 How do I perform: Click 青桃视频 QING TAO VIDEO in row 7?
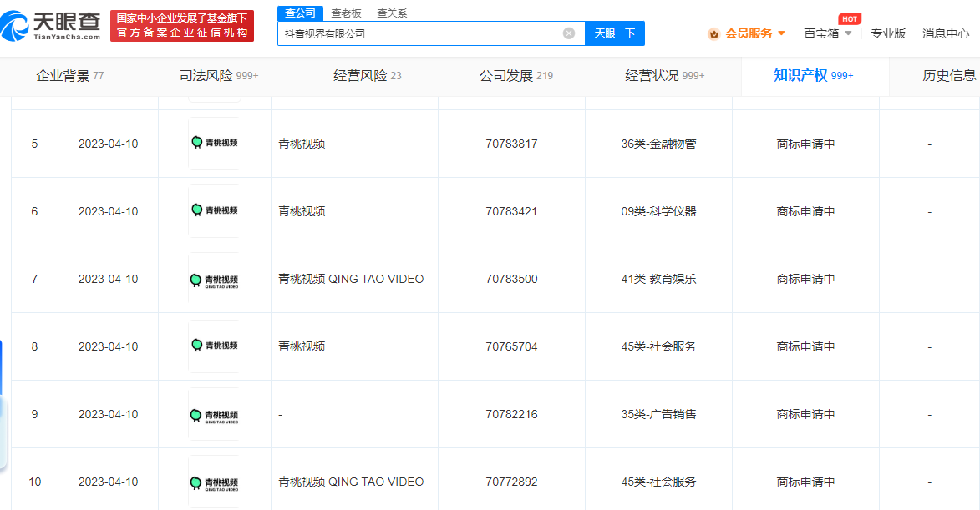(x=351, y=279)
